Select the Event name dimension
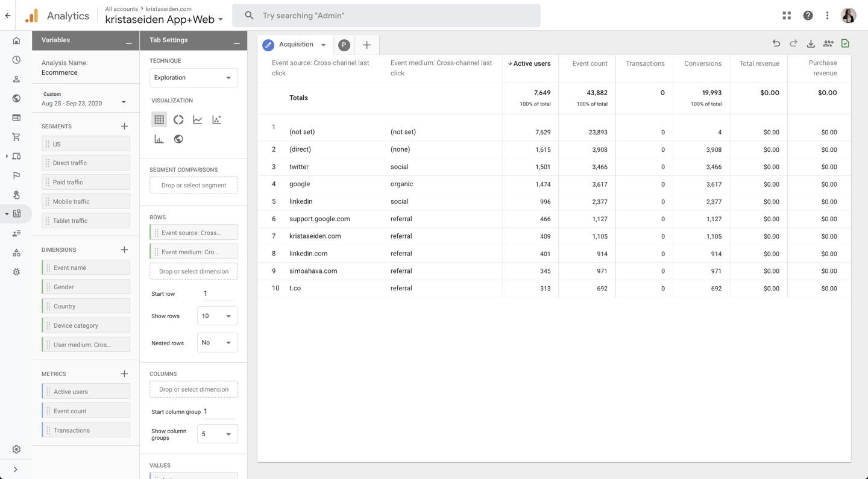The height and width of the screenshot is (479, 868). (x=86, y=268)
